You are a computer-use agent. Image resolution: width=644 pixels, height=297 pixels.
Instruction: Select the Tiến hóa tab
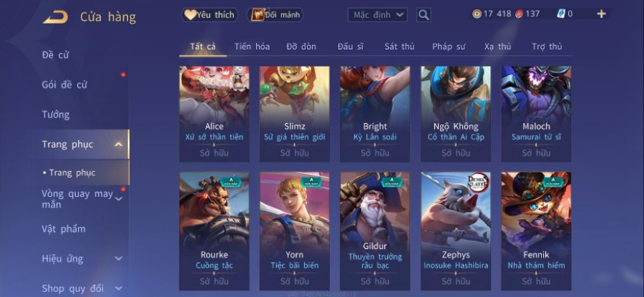(x=252, y=47)
